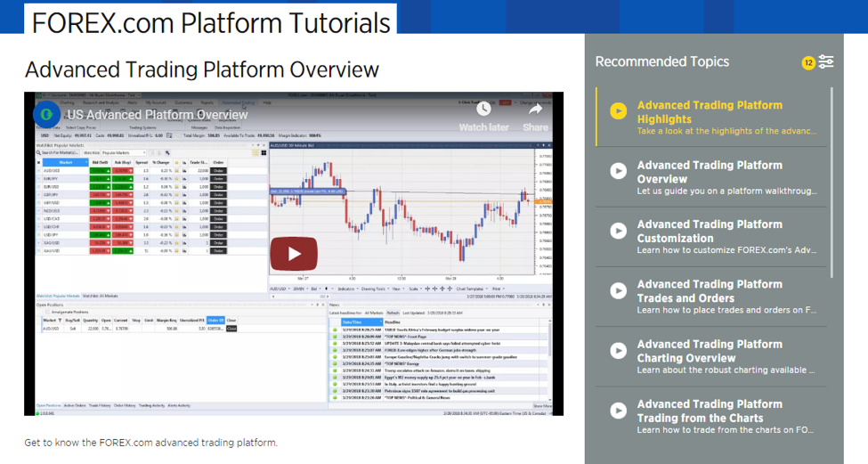The height and width of the screenshot is (464, 868).
Task: Click play icon beside Charting Overview topic
Action: [x=619, y=351]
